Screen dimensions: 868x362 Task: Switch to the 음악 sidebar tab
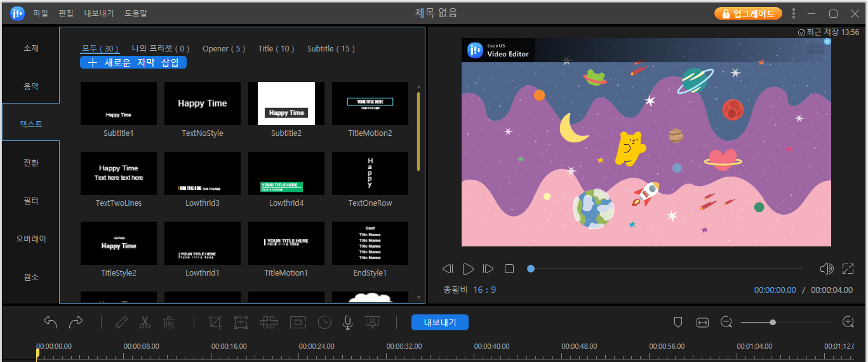coord(31,86)
